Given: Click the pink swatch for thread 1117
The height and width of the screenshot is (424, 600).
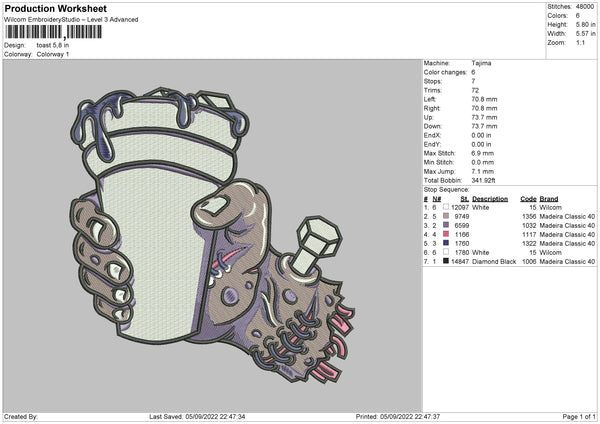Looking at the screenshot, I should click(x=446, y=233).
